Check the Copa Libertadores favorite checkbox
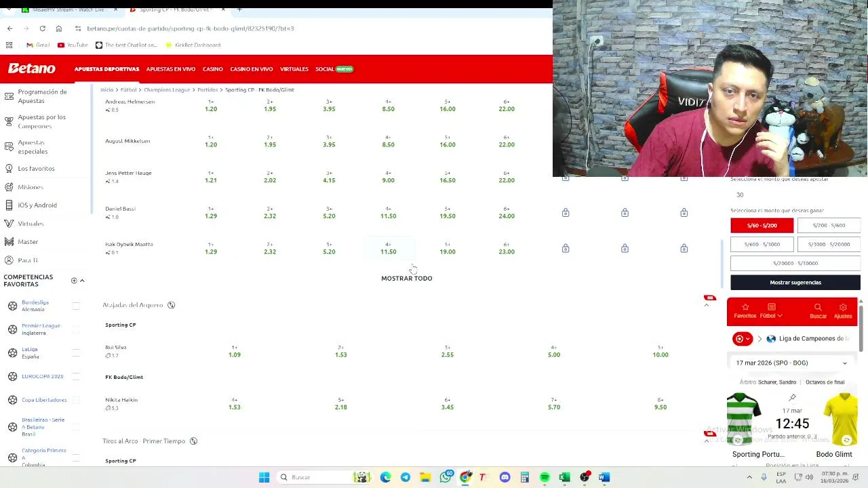The height and width of the screenshot is (488, 868). [76, 400]
